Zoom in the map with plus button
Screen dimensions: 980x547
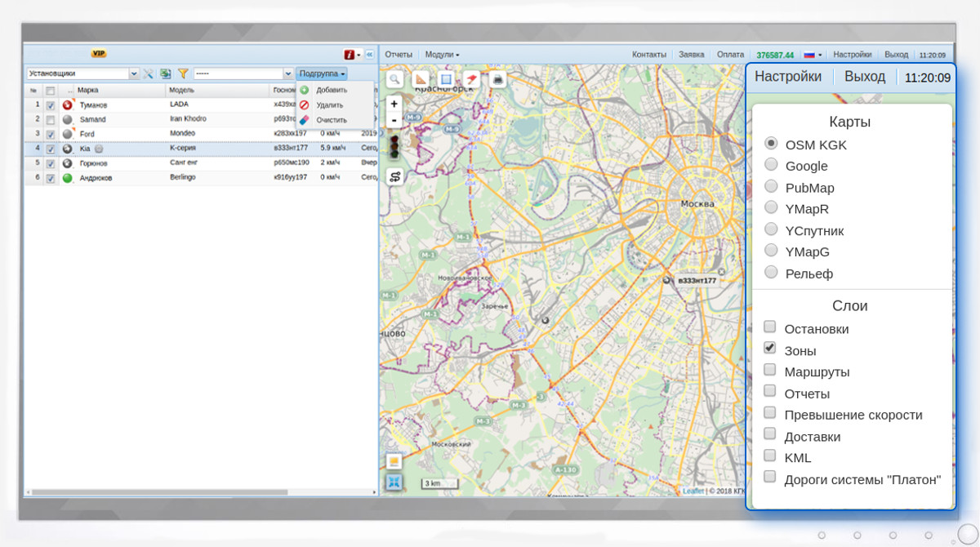pos(394,104)
